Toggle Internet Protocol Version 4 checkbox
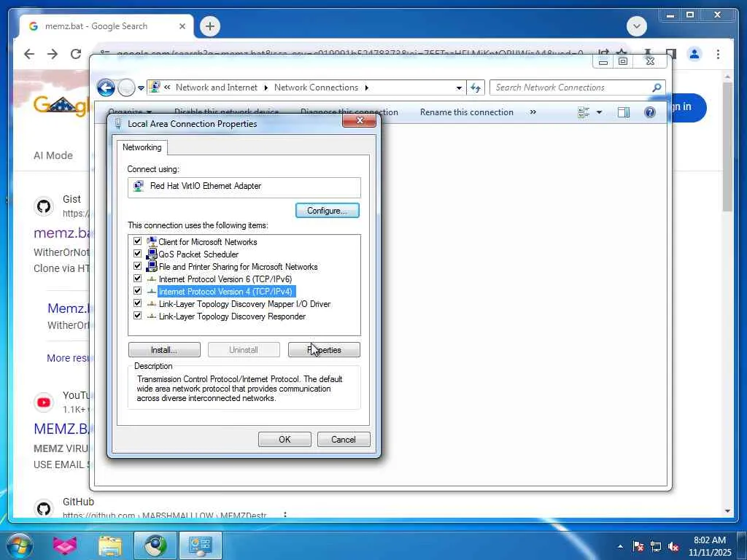This screenshot has width=747, height=560. 137,291
